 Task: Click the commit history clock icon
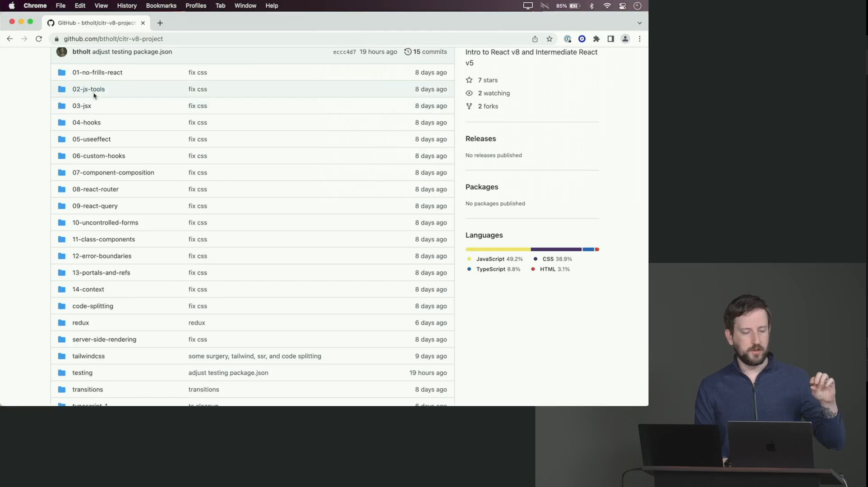coord(408,51)
